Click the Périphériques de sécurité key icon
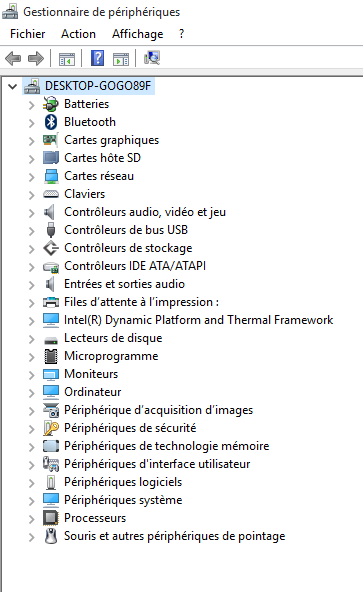 [51, 428]
